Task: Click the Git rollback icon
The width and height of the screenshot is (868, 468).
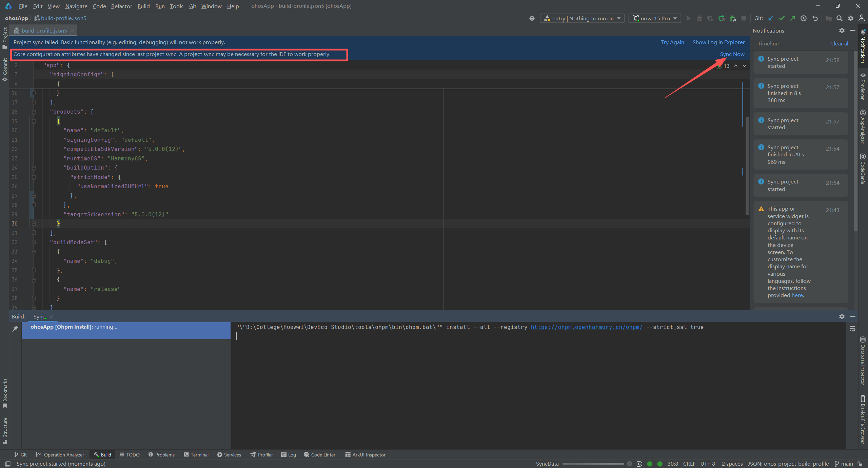Action: coord(815,18)
